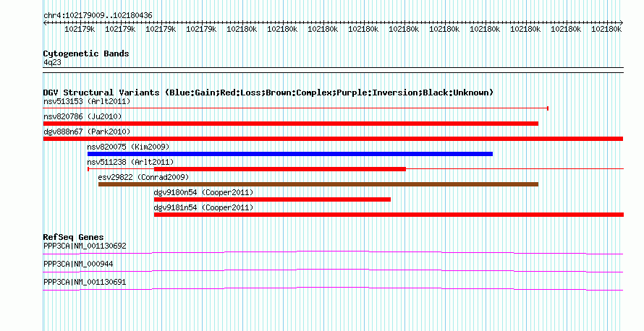The image size is (644, 331).
Task: Select the PPP3CA|NM_001130691 magenta transcript line
Action: (x=333, y=288)
